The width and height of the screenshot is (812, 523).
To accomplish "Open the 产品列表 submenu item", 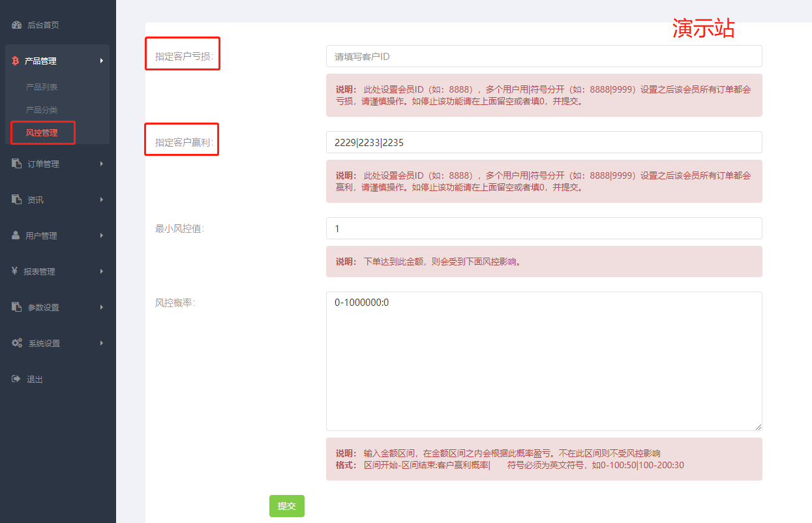I will tap(42, 87).
